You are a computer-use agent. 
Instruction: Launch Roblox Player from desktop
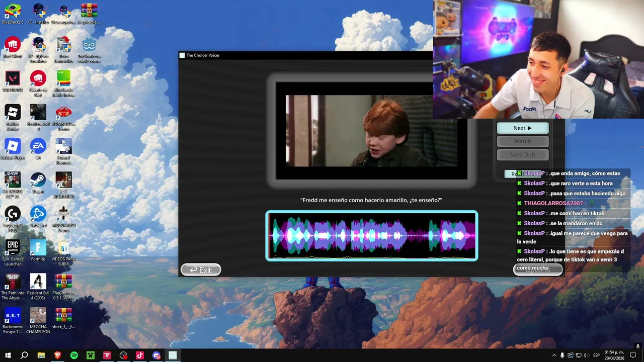(13, 149)
